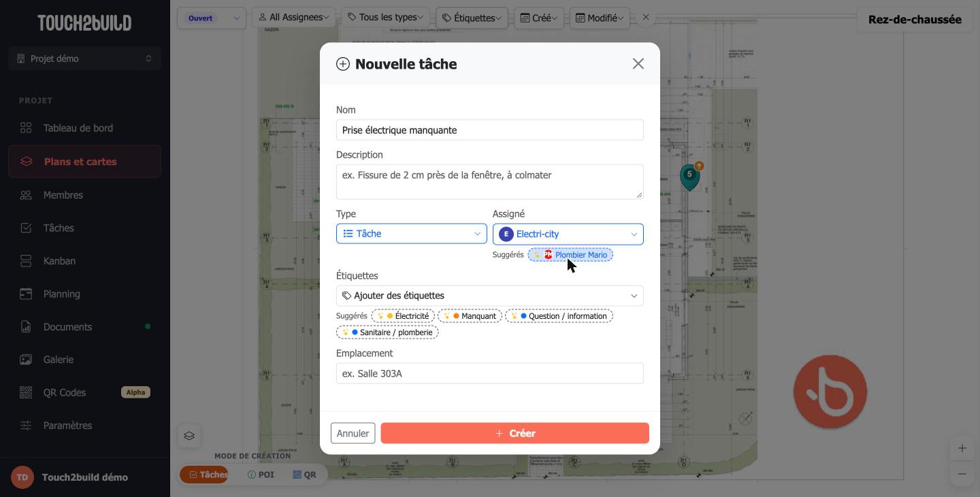The width and height of the screenshot is (980, 497).
Task: Click the Description text area
Action: coord(490,182)
